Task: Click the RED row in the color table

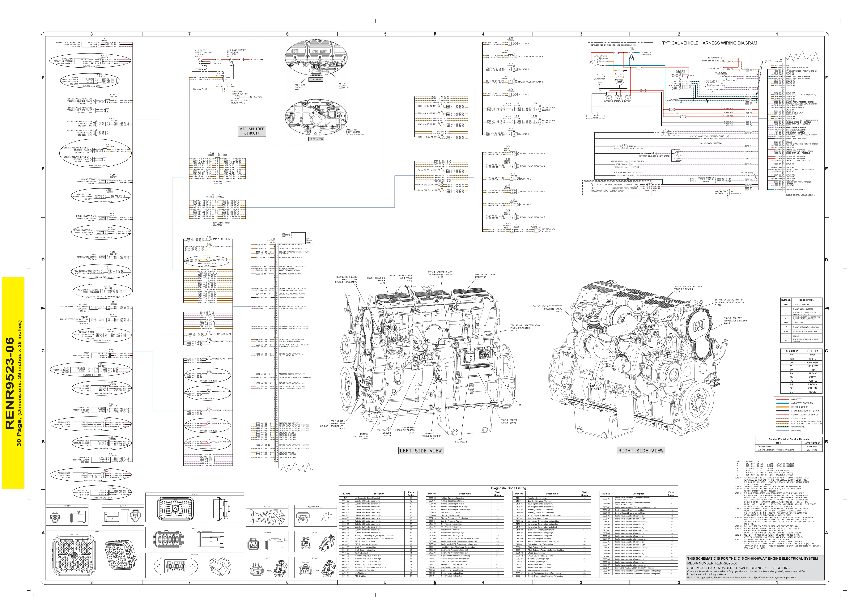Action: tap(802, 355)
